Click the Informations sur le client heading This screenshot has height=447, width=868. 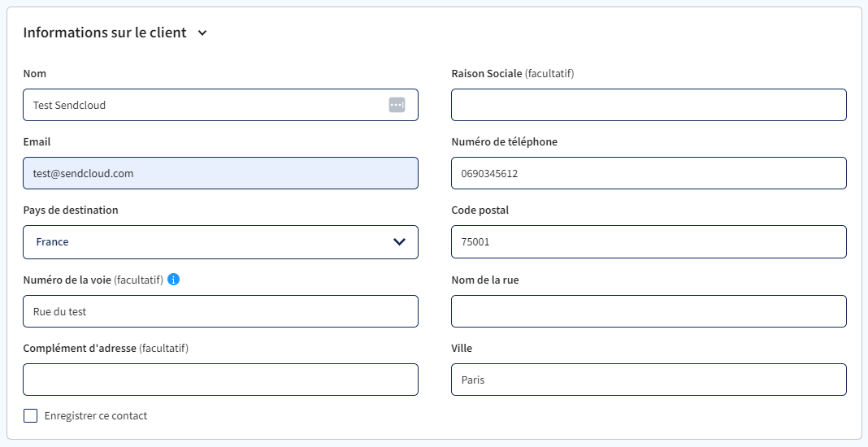click(x=105, y=33)
